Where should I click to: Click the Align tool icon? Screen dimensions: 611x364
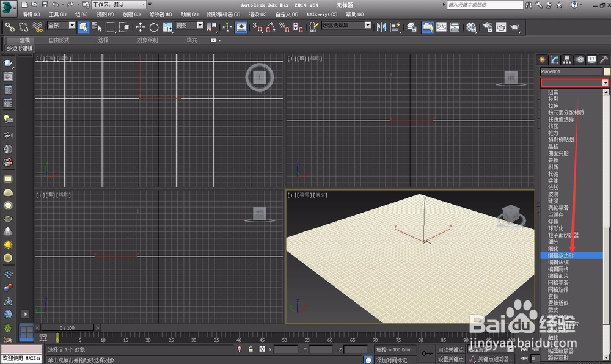tap(395, 27)
